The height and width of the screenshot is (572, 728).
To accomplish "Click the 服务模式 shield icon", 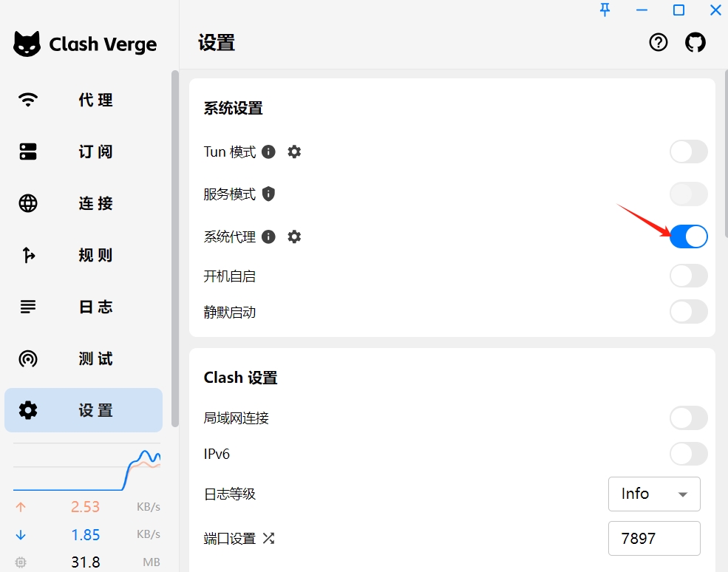I will pos(268,194).
